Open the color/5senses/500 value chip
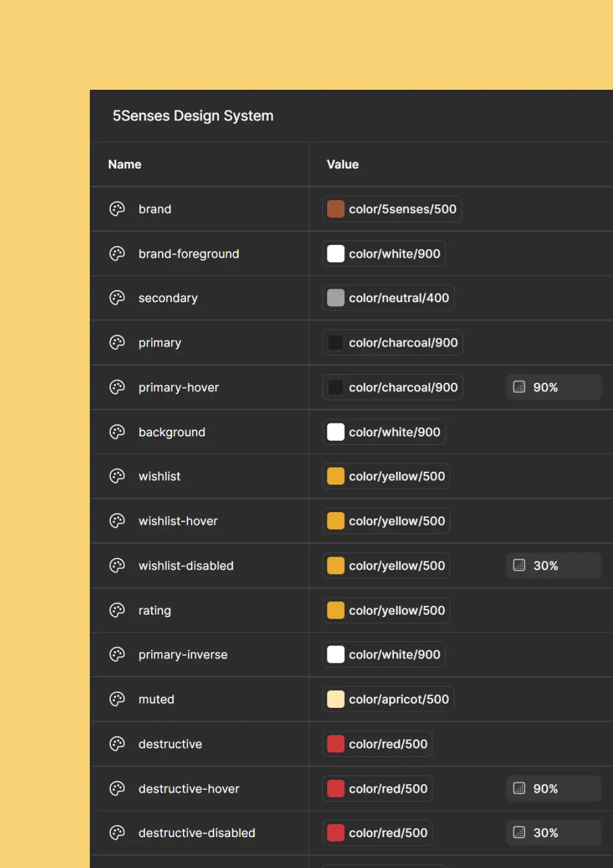 392,209
